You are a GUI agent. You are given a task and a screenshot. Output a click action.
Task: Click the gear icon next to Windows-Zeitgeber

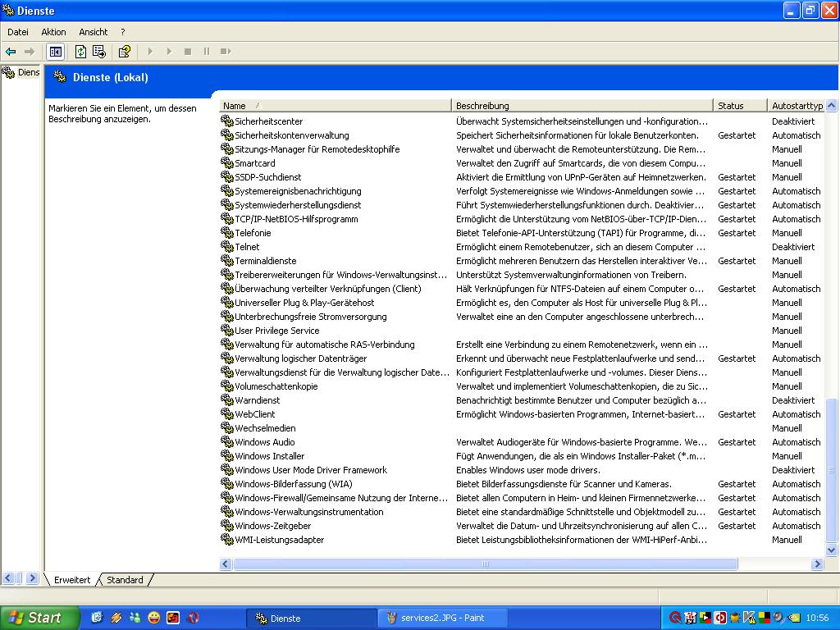(227, 526)
